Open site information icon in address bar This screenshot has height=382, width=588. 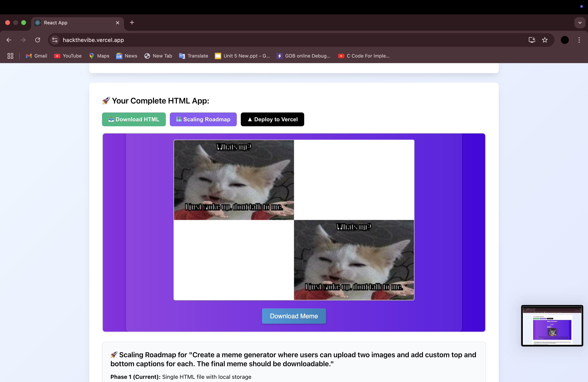click(x=55, y=40)
